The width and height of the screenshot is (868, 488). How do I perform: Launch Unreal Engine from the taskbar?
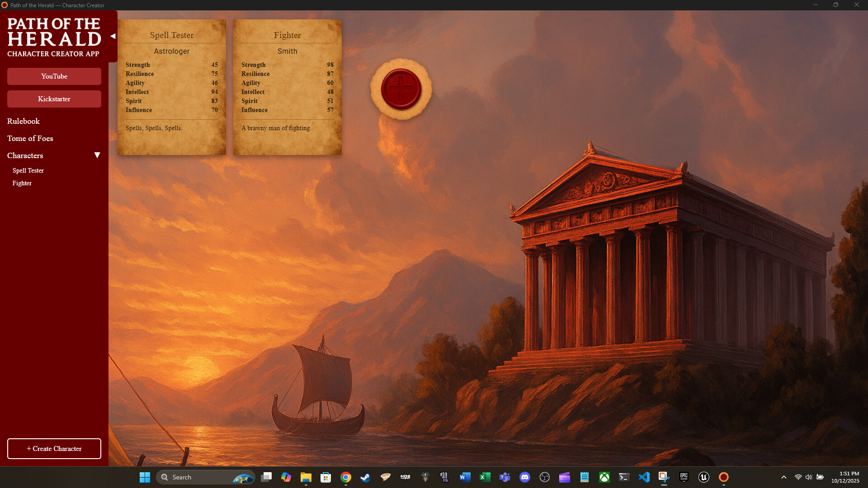[704, 477]
